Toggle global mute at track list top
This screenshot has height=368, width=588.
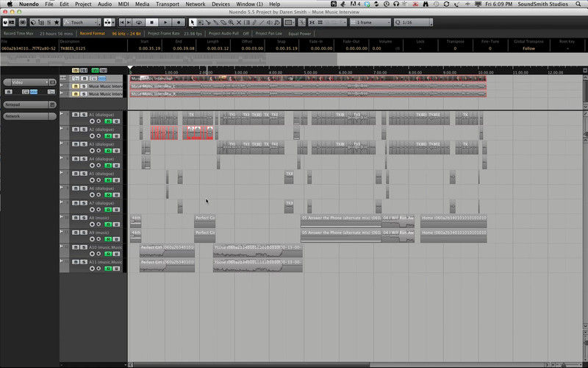[76, 70]
